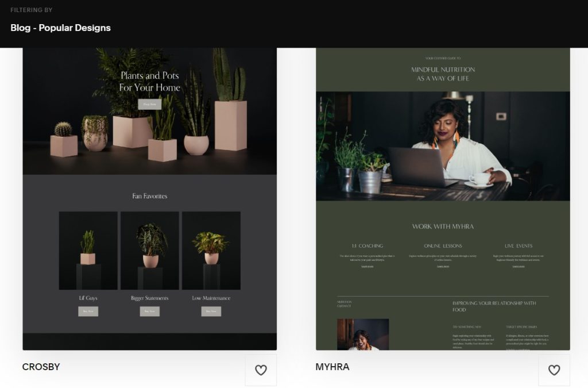Click the learn more link under Live Events
Image resolution: width=588 pixels, height=388 pixels.
pos(519,267)
